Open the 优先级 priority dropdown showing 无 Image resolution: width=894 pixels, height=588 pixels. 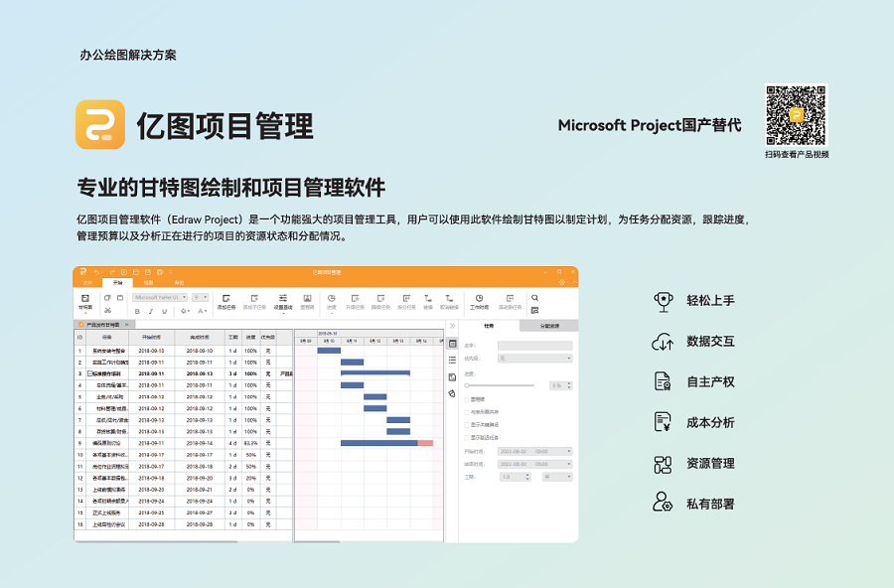[x=534, y=359]
